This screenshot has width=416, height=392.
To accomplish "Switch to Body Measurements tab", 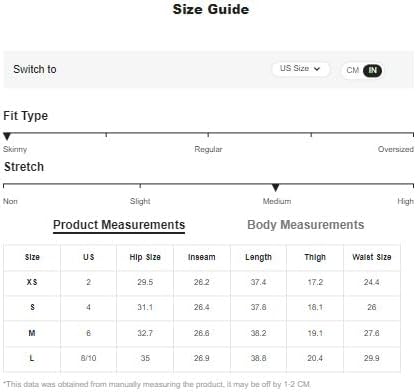I will pos(306,225).
